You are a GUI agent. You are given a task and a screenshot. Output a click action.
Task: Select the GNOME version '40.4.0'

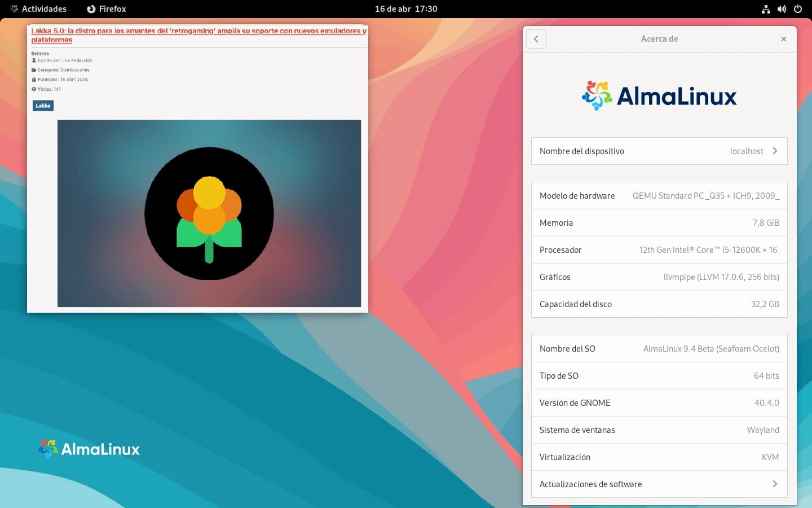pos(766,403)
